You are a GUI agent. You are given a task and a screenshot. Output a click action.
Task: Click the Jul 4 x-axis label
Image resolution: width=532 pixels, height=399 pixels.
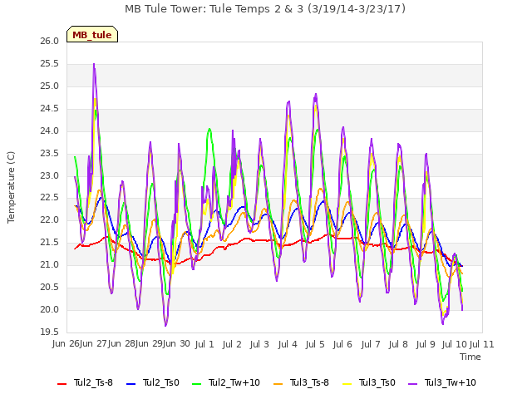(288, 344)
